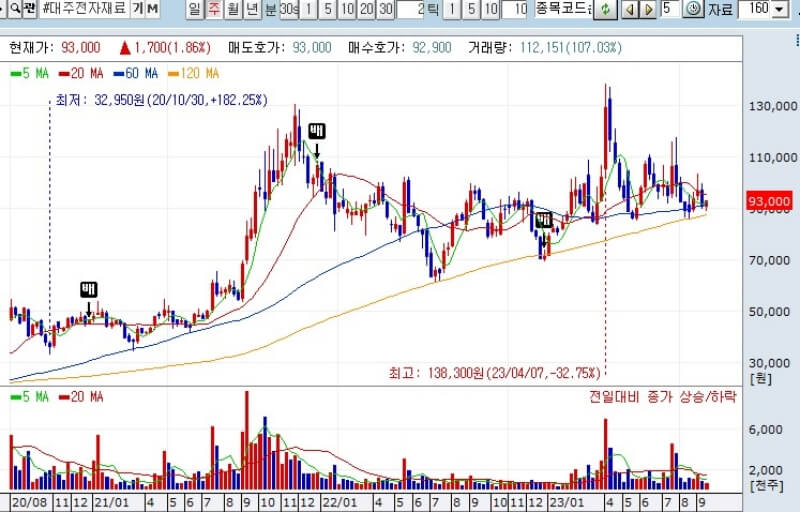800x512 pixels.
Task: Select the 30s interval button
Action: 289,9
